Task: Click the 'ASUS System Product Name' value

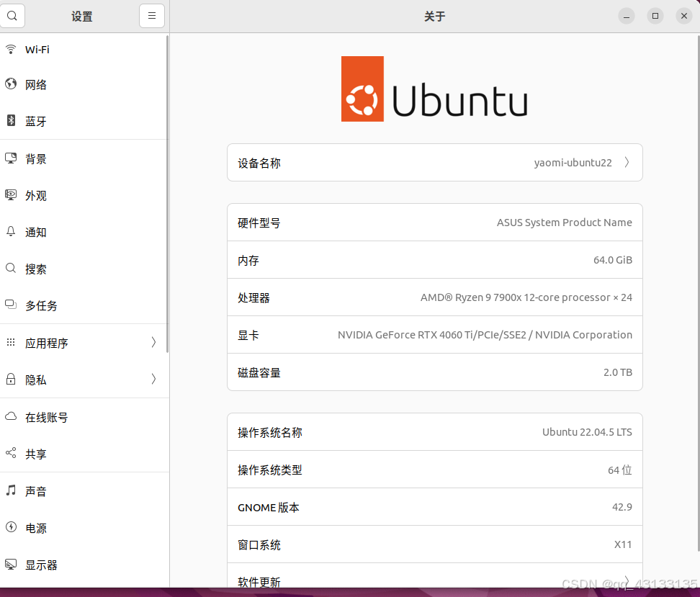Action: click(x=565, y=223)
